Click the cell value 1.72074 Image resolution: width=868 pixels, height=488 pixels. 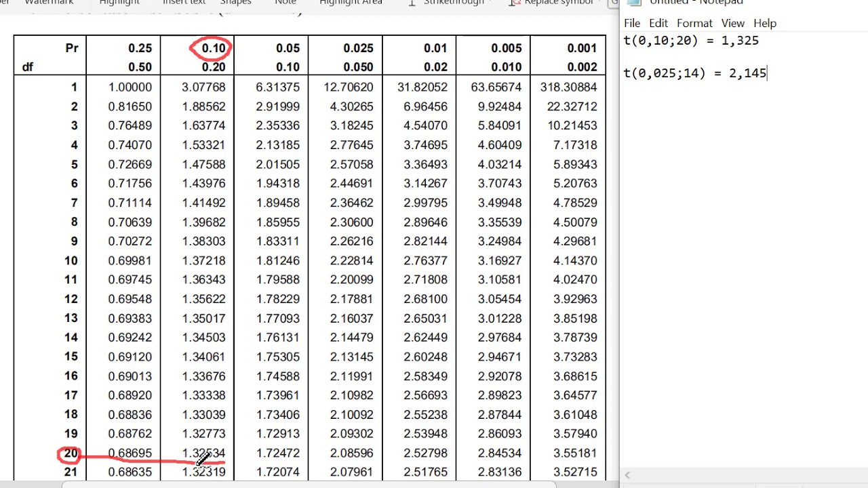pos(277,472)
